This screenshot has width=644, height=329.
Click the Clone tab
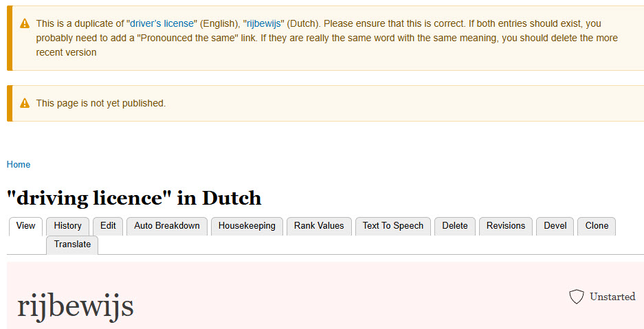pos(597,226)
